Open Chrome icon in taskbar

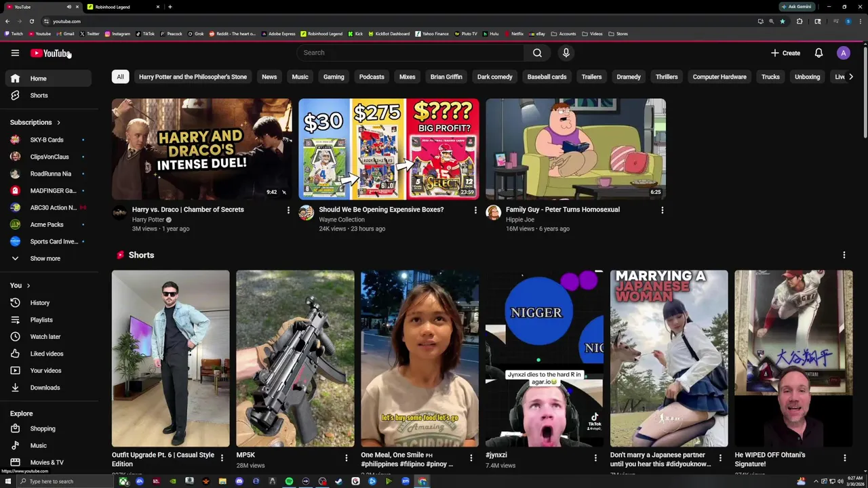(422, 481)
